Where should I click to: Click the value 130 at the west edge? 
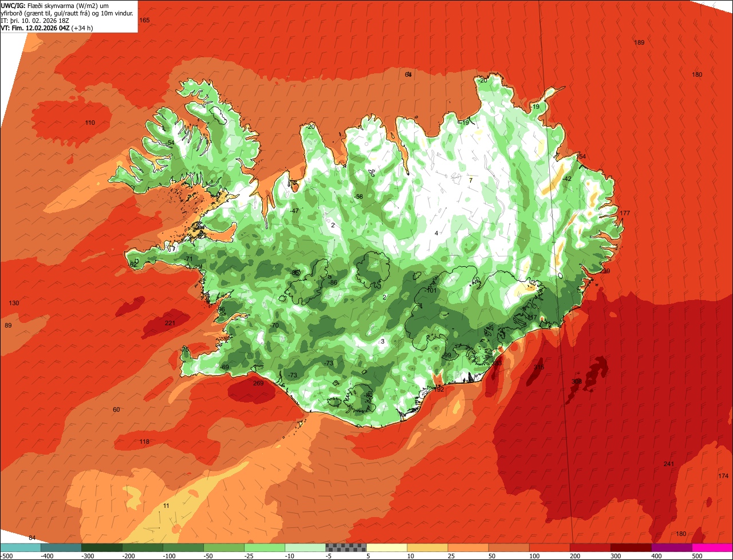pos(14,303)
